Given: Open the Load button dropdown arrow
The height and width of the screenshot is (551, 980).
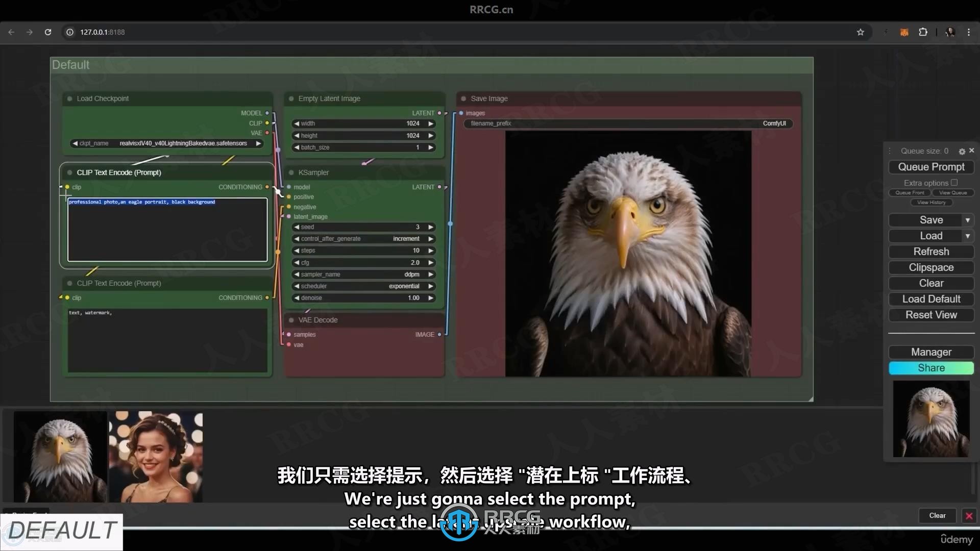Looking at the screenshot, I should pyautogui.click(x=967, y=236).
